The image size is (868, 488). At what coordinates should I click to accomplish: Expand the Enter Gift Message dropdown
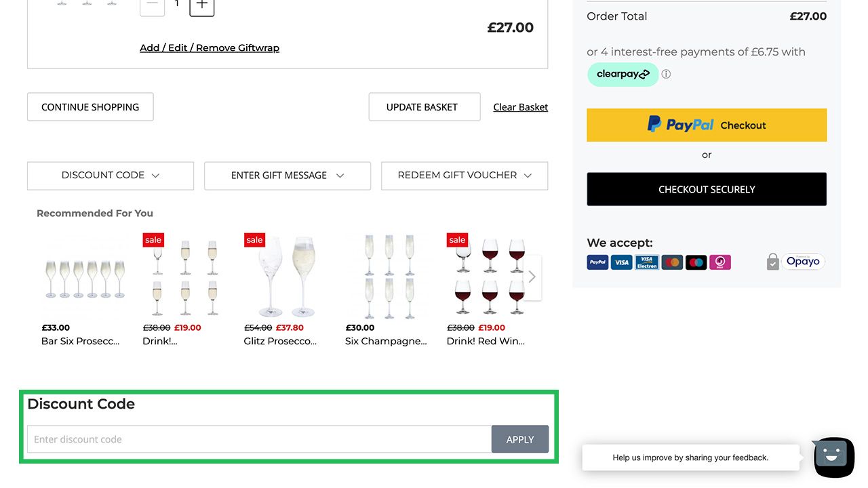click(288, 176)
